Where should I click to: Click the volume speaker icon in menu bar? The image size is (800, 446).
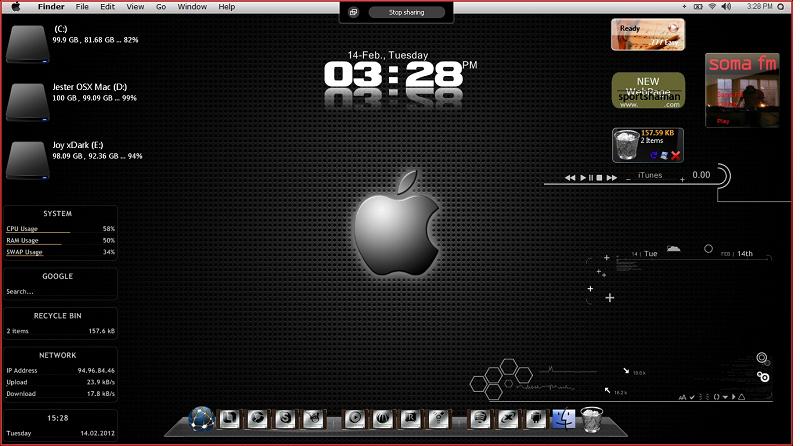[727, 7]
